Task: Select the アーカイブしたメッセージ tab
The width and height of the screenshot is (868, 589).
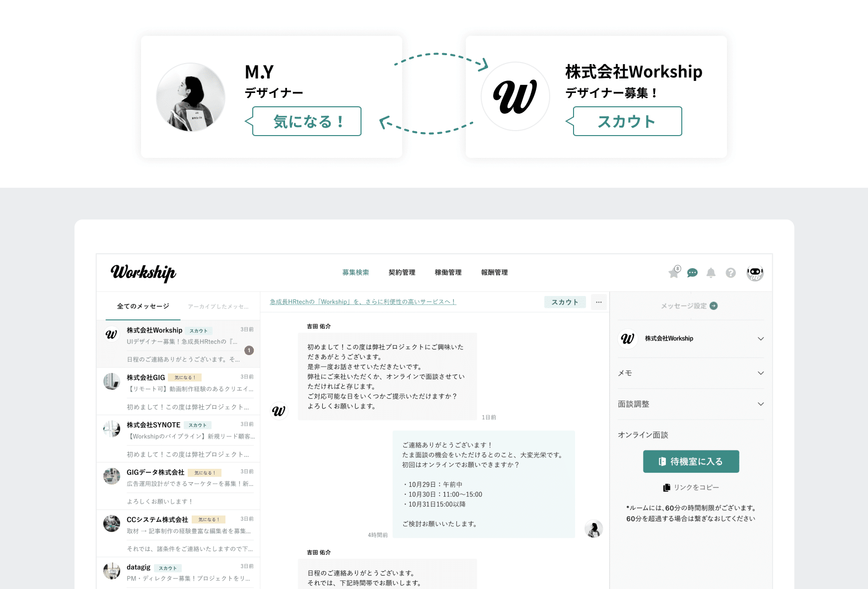Action: tap(218, 306)
